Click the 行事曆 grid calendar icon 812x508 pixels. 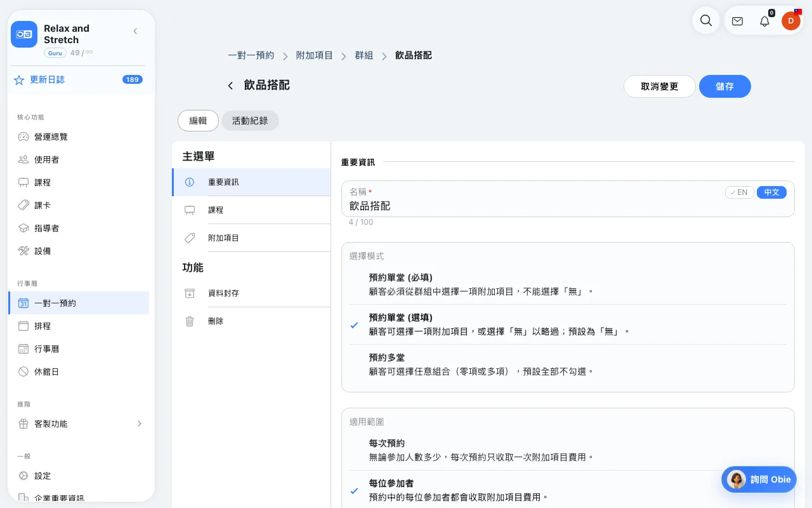23,349
